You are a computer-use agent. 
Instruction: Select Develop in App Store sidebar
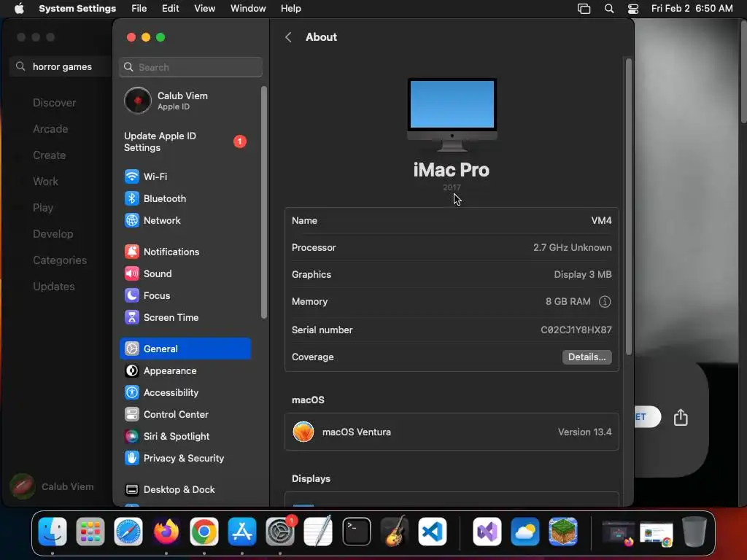[x=53, y=234]
